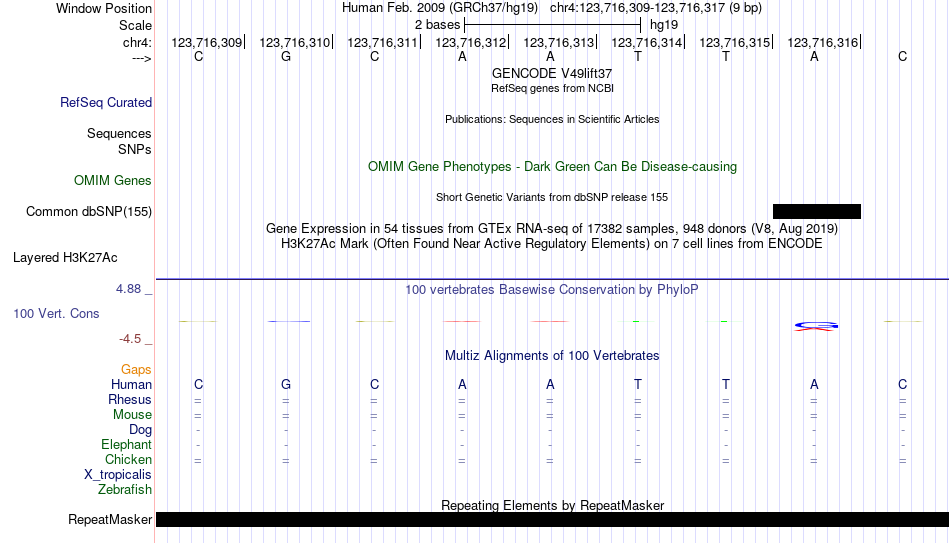The width and height of the screenshot is (950, 543).
Task: Click the Rhesus species label
Action: (x=130, y=400)
